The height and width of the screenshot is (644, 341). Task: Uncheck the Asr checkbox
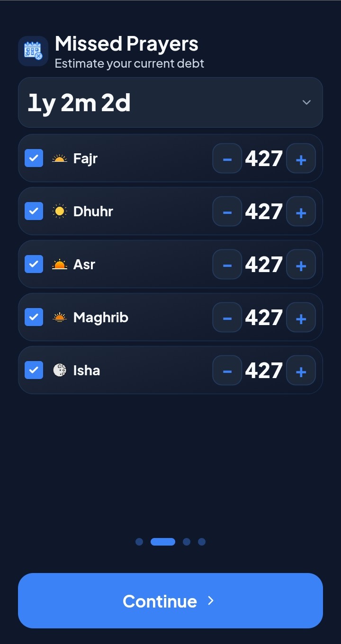(34, 265)
